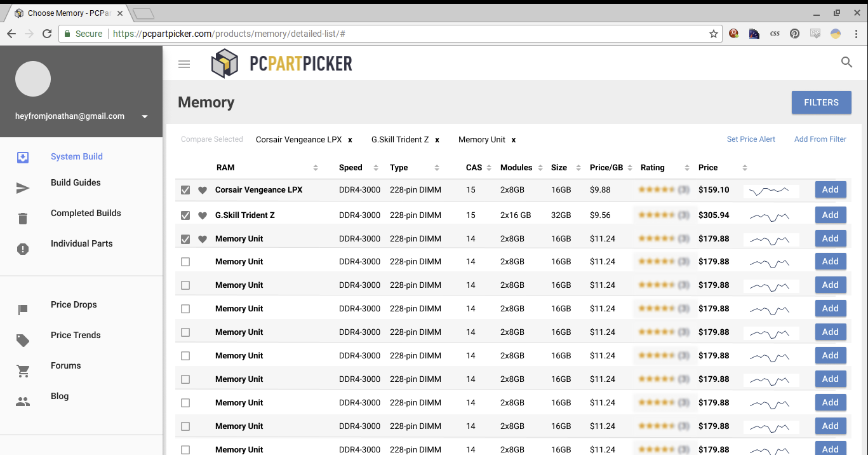The image size is (868, 455).
Task: Uncheck G.Skill Trident Z checkbox
Action: [x=185, y=215]
